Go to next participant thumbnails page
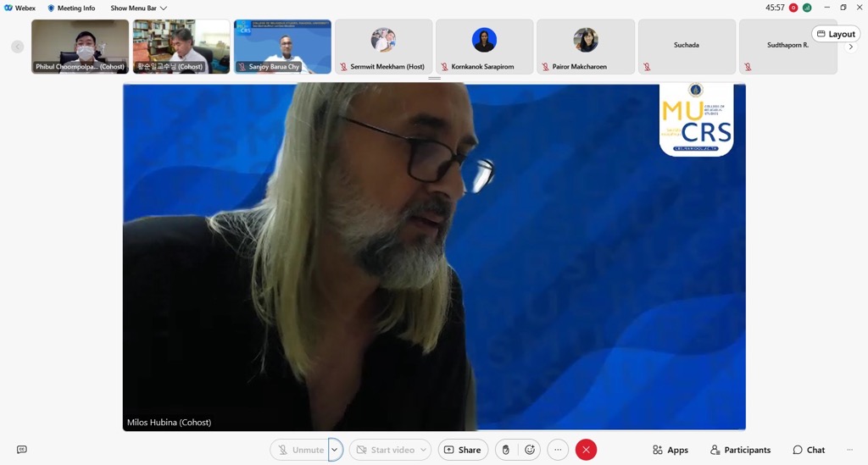Image resolution: width=868 pixels, height=465 pixels. 851,47
